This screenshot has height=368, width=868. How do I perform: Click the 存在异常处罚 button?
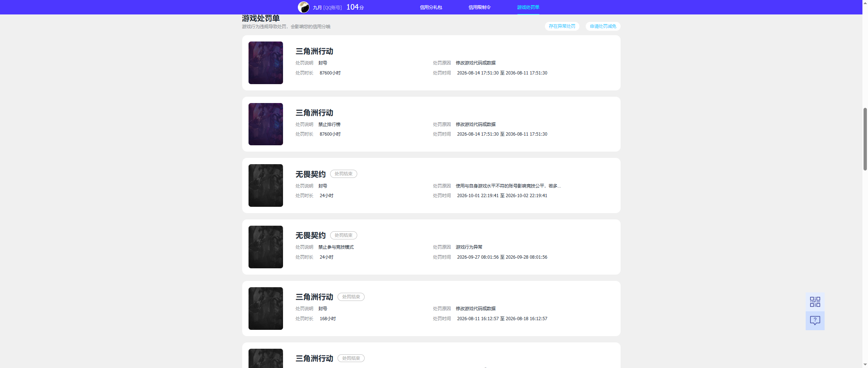click(x=562, y=26)
